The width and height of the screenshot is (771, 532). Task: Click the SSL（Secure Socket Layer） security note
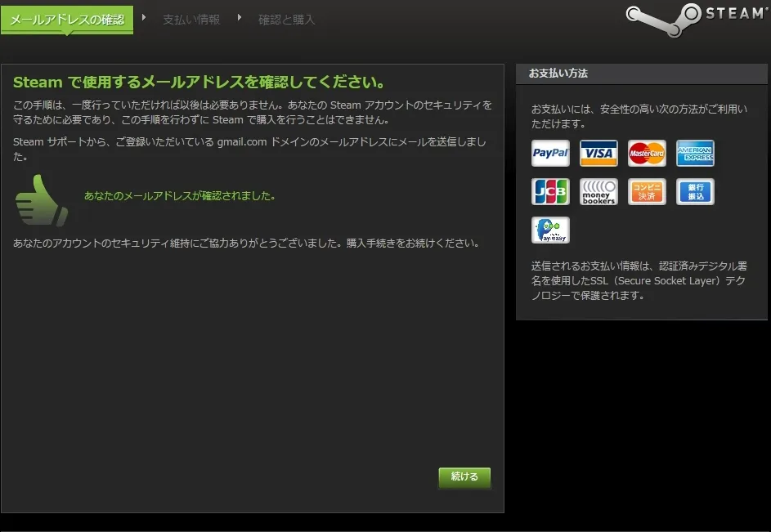click(x=639, y=281)
